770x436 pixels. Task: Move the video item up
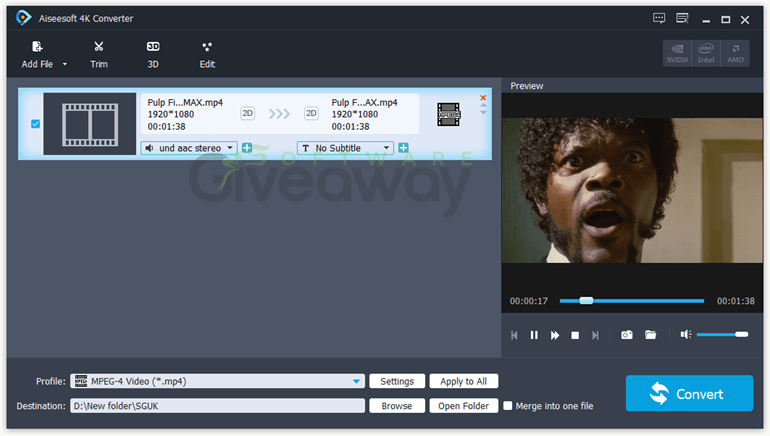click(x=483, y=105)
